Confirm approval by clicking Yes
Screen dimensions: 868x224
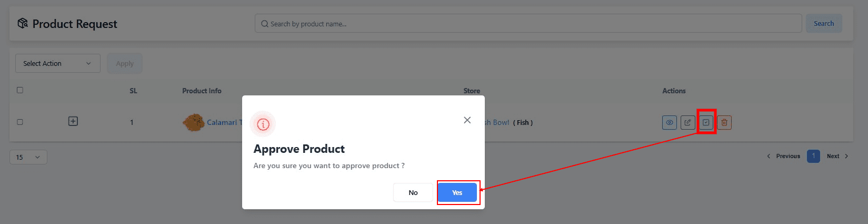point(457,192)
